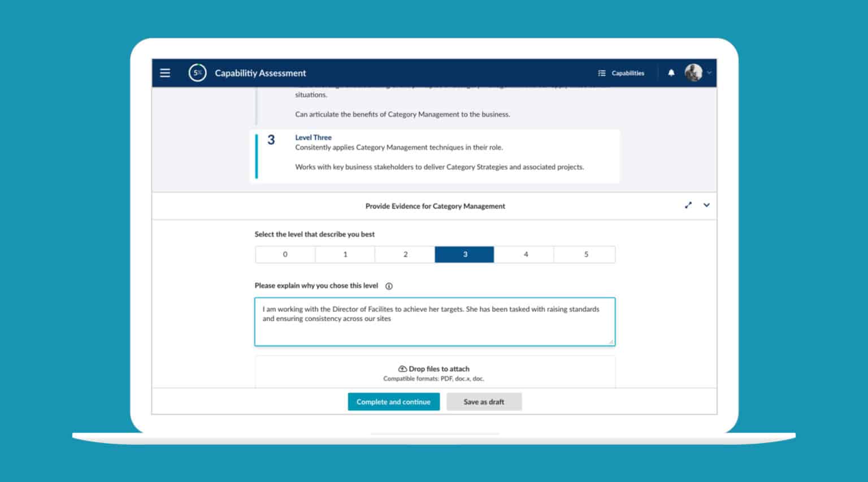This screenshot has width=868, height=482.
Task: Click the 5% progress circle indicator
Action: pyautogui.click(x=197, y=73)
